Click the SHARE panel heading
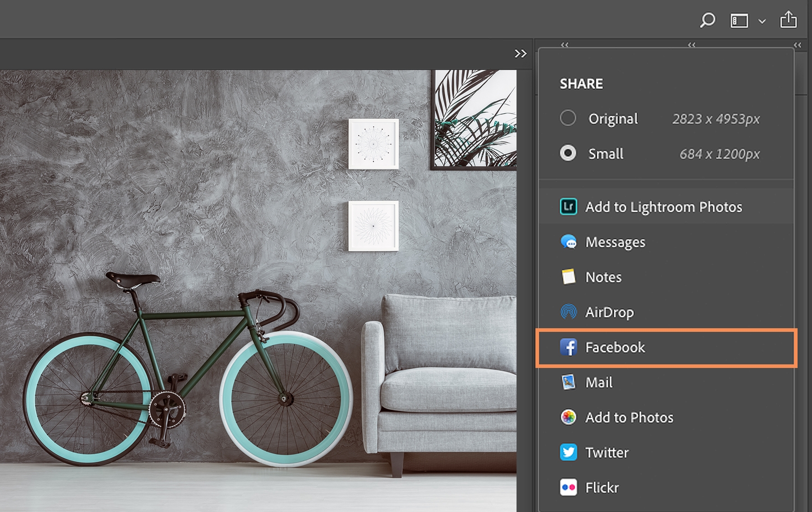The width and height of the screenshot is (812, 512). [581, 84]
